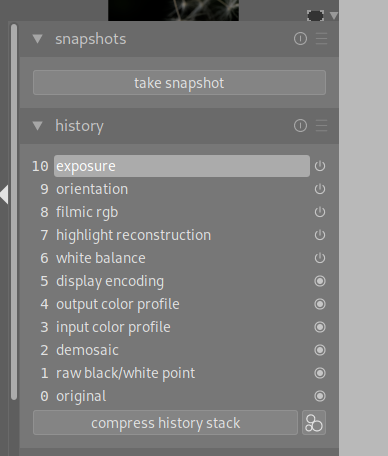Viewport: 388px width, 456px height.
Task: Select history item 9 orientation
Action: [x=182, y=189]
